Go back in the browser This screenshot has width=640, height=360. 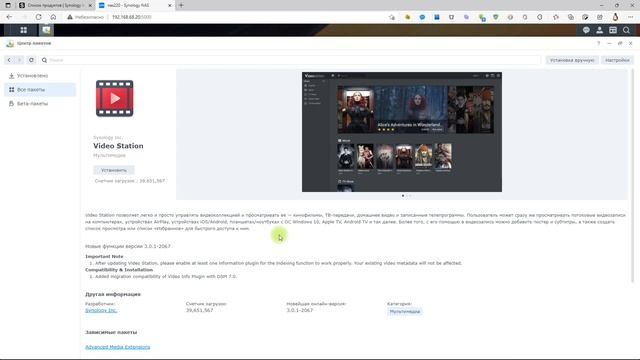pyautogui.click(x=9, y=17)
